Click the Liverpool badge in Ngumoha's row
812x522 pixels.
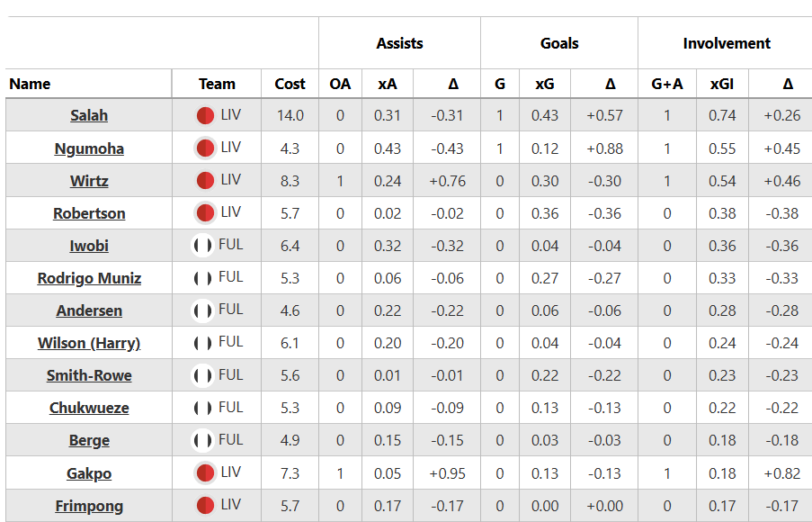point(205,148)
